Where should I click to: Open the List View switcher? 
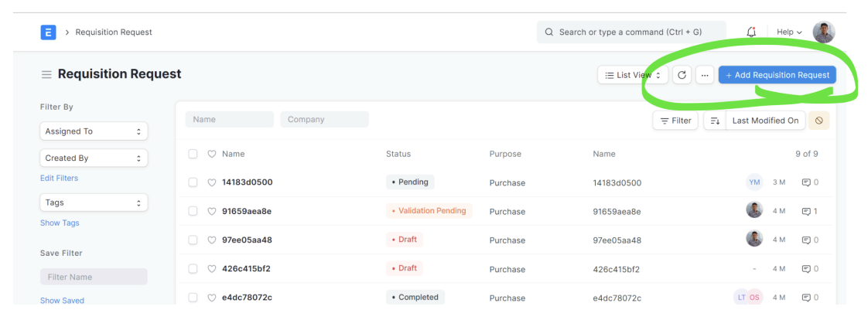tap(633, 75)
